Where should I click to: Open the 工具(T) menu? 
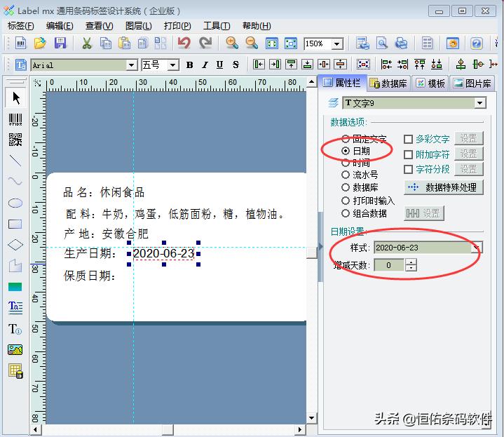[x=217, y=26]
